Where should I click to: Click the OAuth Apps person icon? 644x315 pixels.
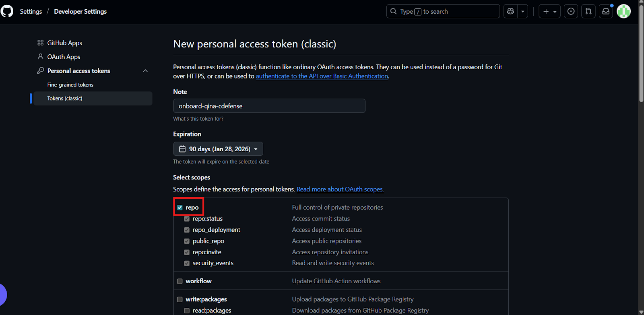[40, 57]
